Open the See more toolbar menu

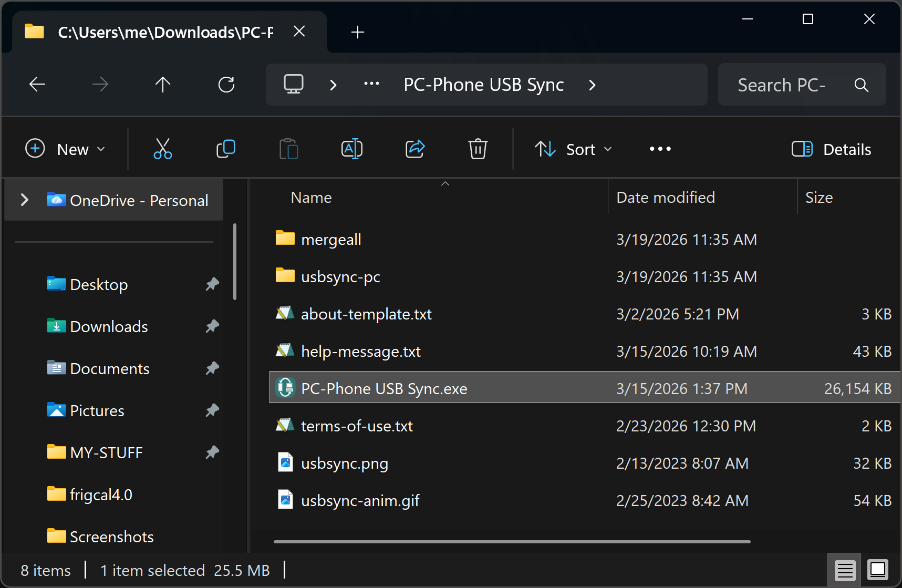[x=660, y=149]
